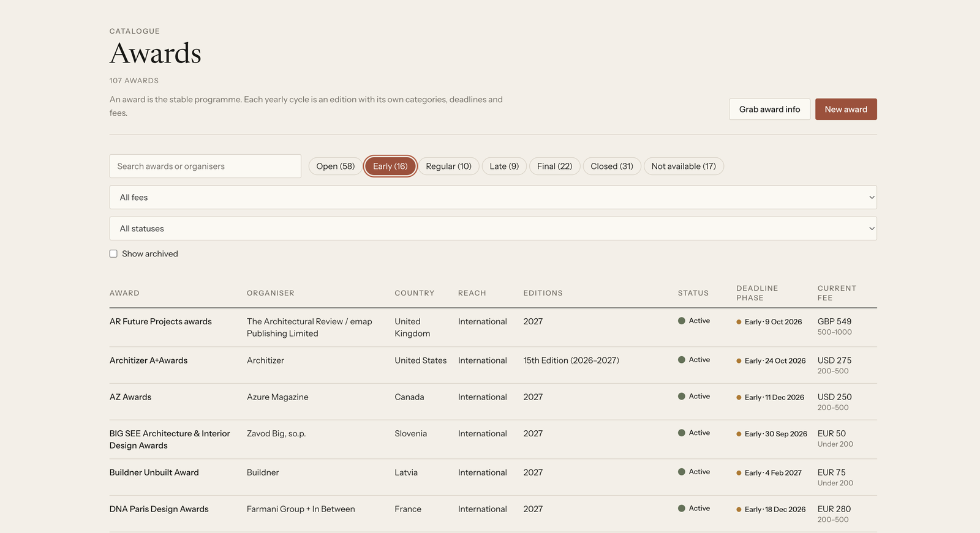Click the USD 275 fee

pos(834,360)
